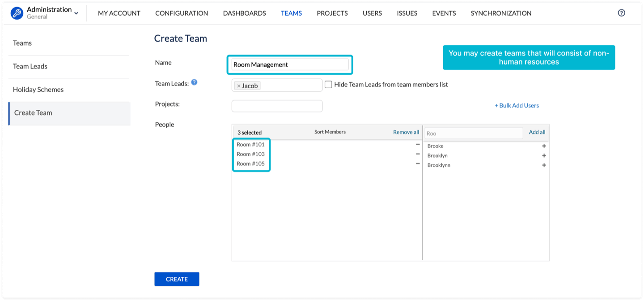Click the Team Leads info tooltip icon
644x301 pixels.
[194, 82]
